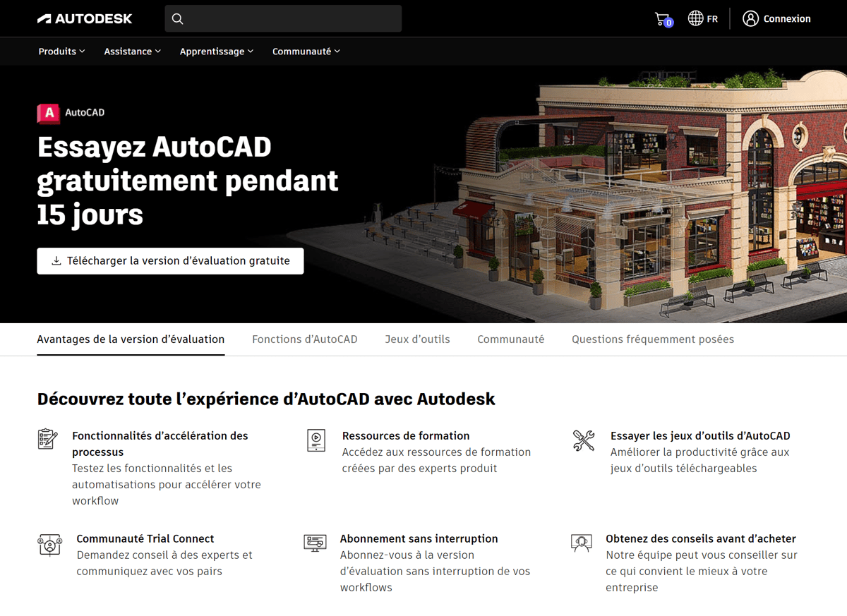Click the heading Essayez AutoCAD gratuitement pendant 15 jours

pos(188,181)
